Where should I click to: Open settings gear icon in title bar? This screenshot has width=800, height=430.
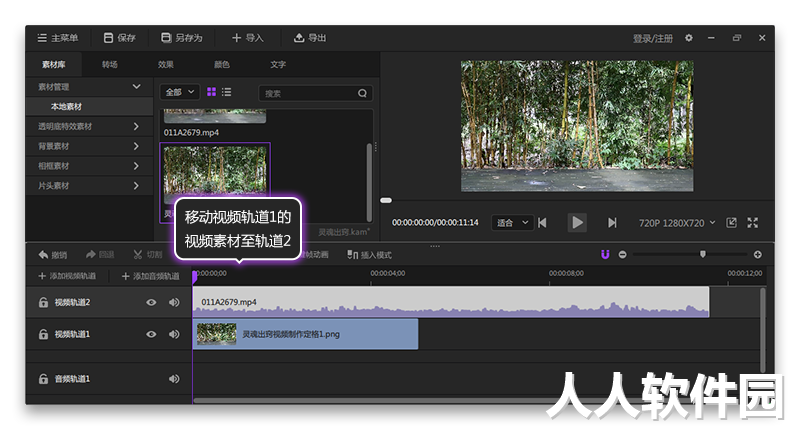[x=689, y=38]
